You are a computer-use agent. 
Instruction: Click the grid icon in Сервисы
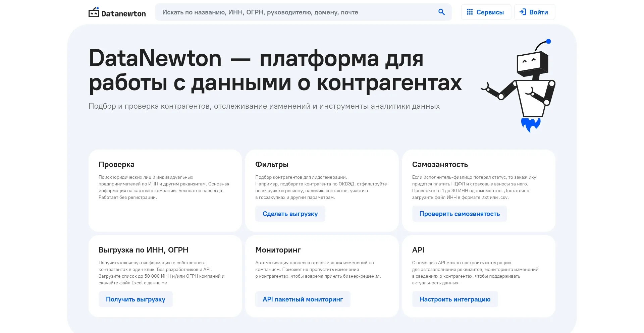tap(470, 12)
